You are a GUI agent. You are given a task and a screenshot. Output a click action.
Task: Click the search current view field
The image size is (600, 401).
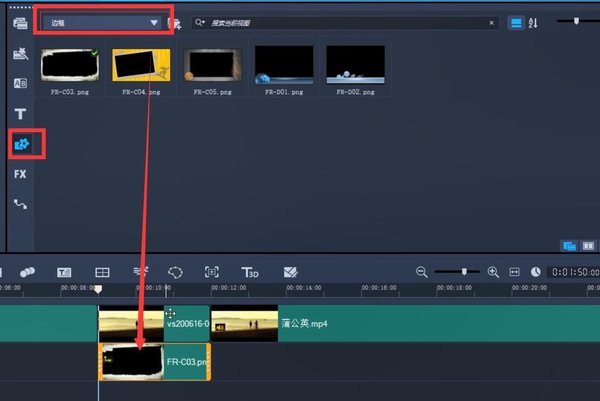click(340, 22)
